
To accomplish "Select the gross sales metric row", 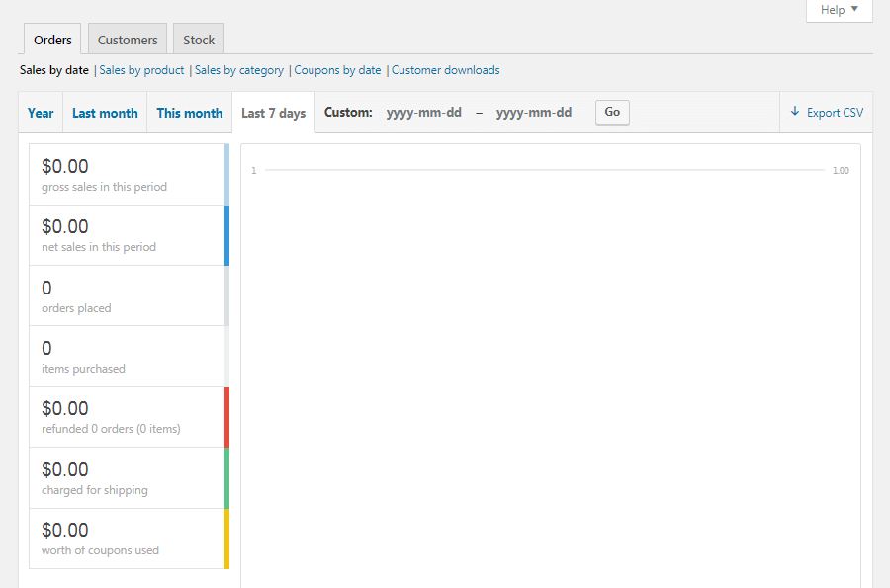I will click(x=128, y=174).
